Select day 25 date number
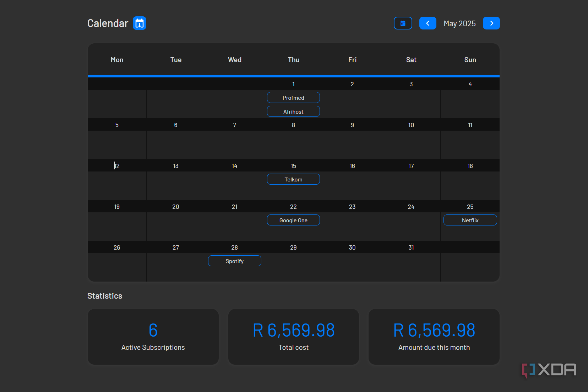The image size is (588, 392). [x=470, y=207]
